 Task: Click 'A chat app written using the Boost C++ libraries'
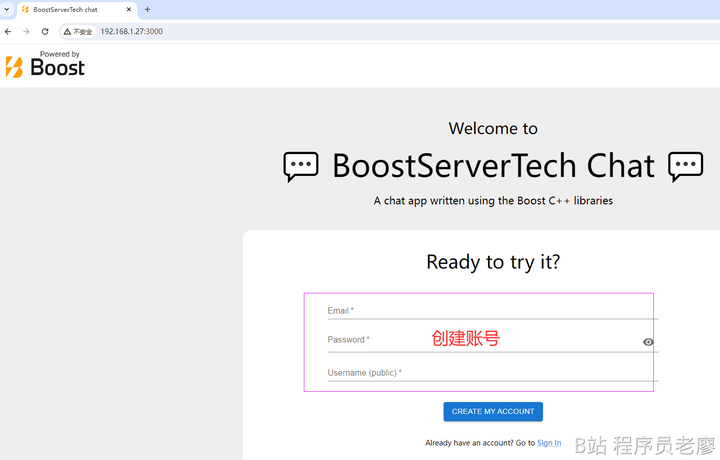pos(493,201)
